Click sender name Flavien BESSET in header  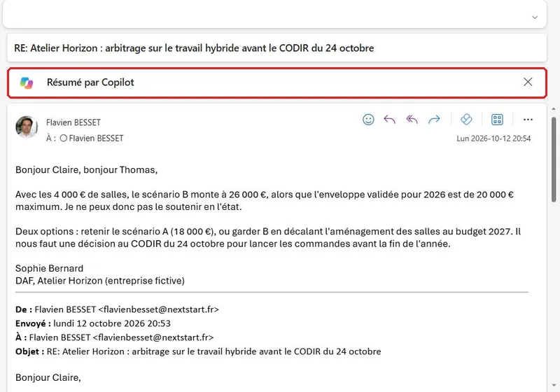73,122
